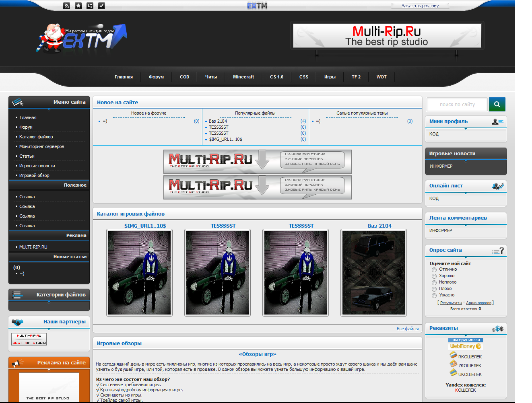532x403 pixels.
Task: Pick the Ужасно poll rating
Action: click(x=434, y=296)
